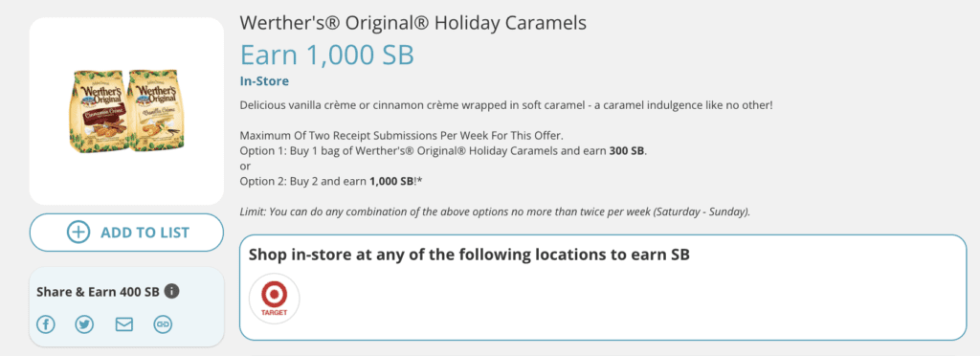Select the Target store logo
This screenshot has height=356, width=980.
pyautogui.click(x=275, y=299)
